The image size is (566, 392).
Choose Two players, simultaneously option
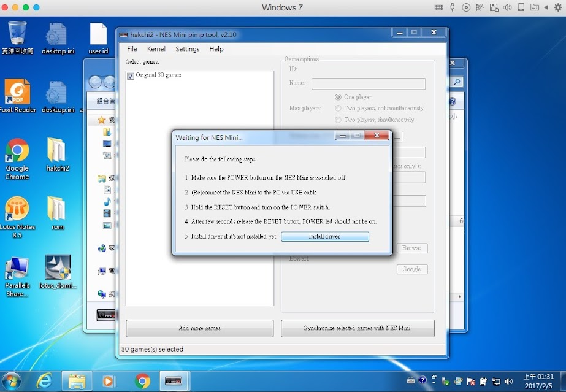(338, 120)
